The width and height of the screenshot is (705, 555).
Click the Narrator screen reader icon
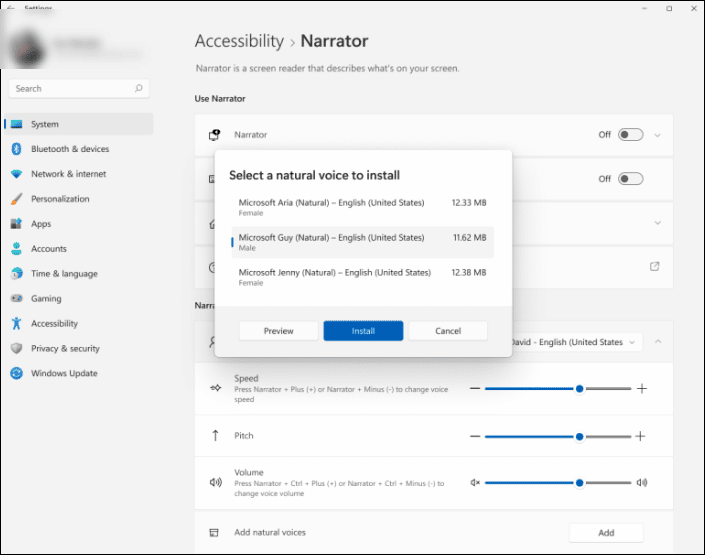coord(214,134)
